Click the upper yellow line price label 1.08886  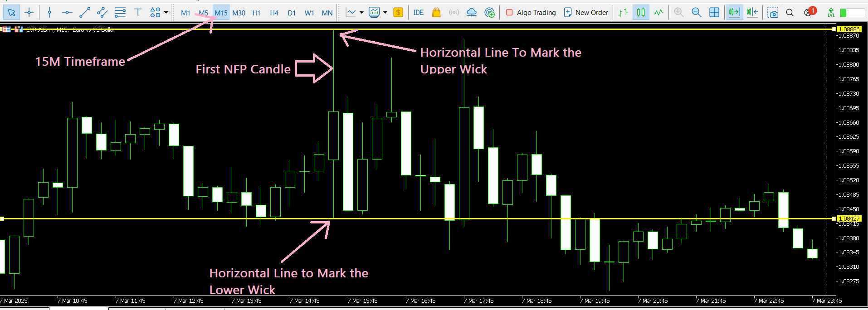pos(848,29)
